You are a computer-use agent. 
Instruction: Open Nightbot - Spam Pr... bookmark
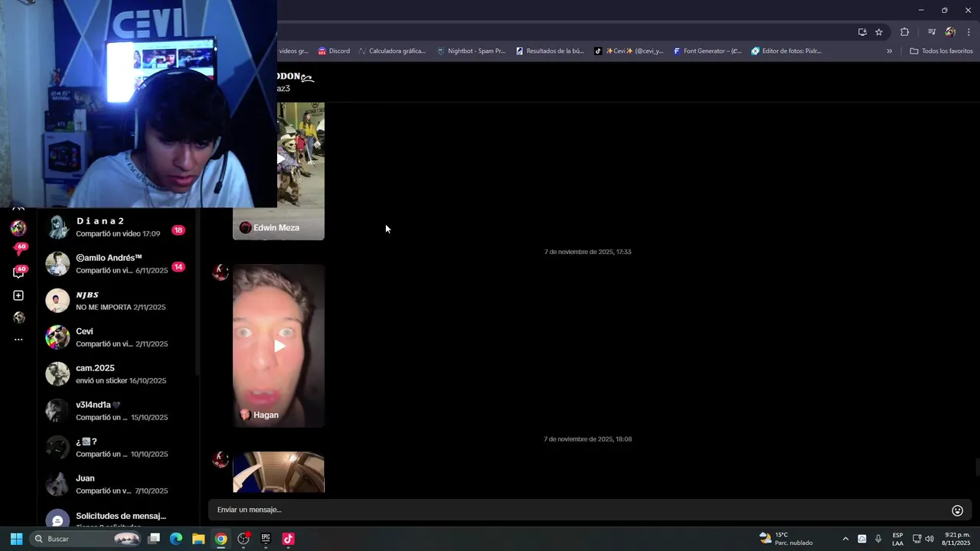pos(472,51)
